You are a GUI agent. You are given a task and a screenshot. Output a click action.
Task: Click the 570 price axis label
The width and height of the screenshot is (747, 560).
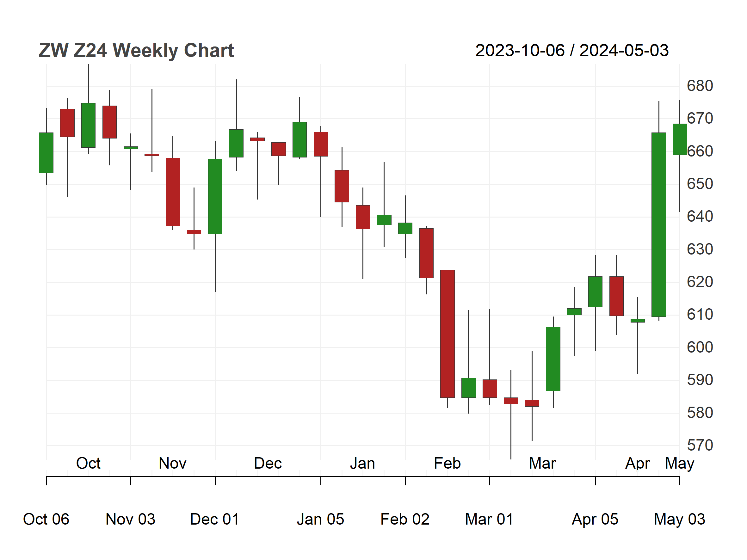coord(700,446)
